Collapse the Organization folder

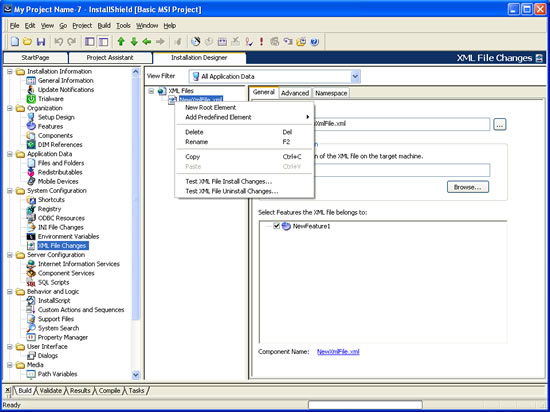(10, 108)
